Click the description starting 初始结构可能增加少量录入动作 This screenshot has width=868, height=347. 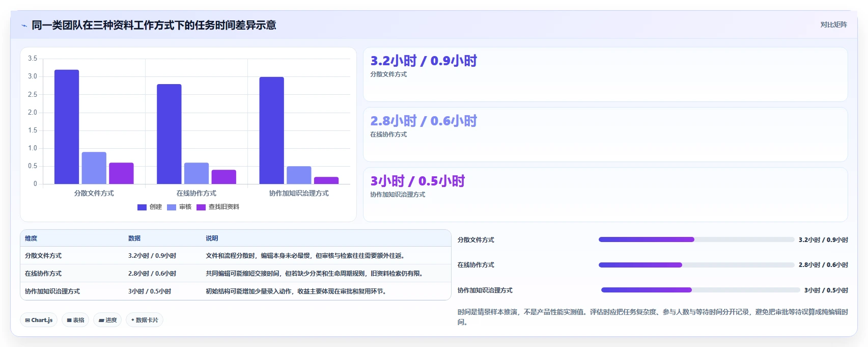[296, 291]
